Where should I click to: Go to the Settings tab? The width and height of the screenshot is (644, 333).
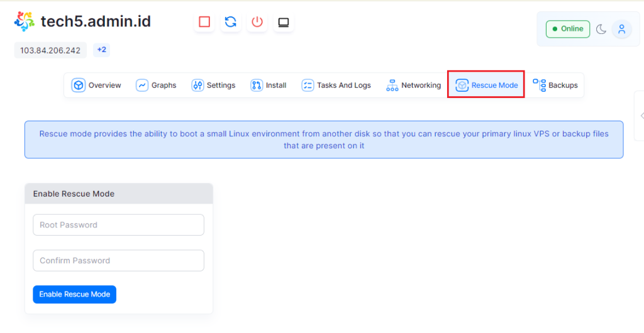(214, 85)
